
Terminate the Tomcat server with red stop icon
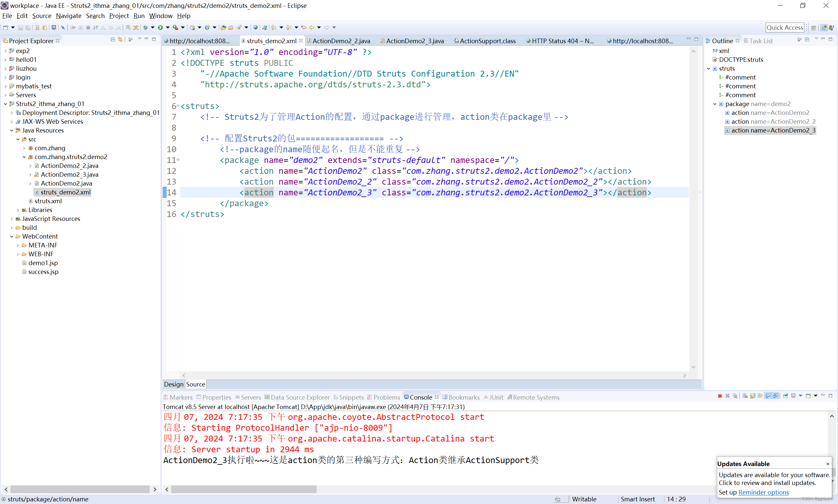click(720, 396)
